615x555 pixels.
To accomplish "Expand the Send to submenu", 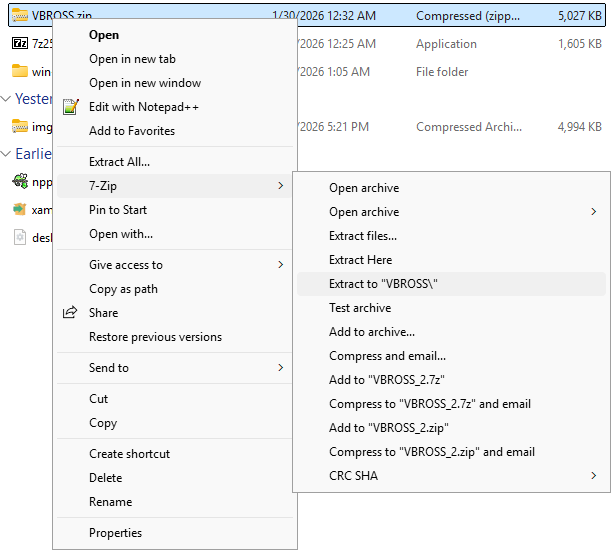I will click(x=280, y=368).
